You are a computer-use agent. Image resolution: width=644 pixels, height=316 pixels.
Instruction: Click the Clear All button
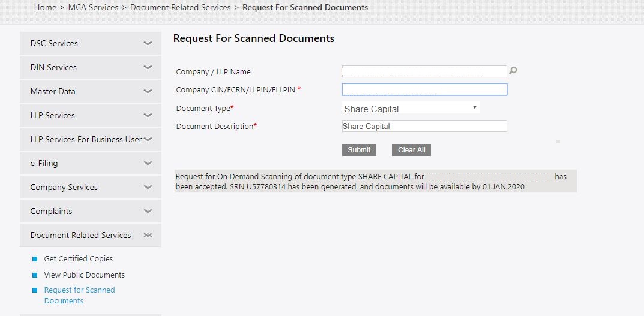click(x=411, y=150)
